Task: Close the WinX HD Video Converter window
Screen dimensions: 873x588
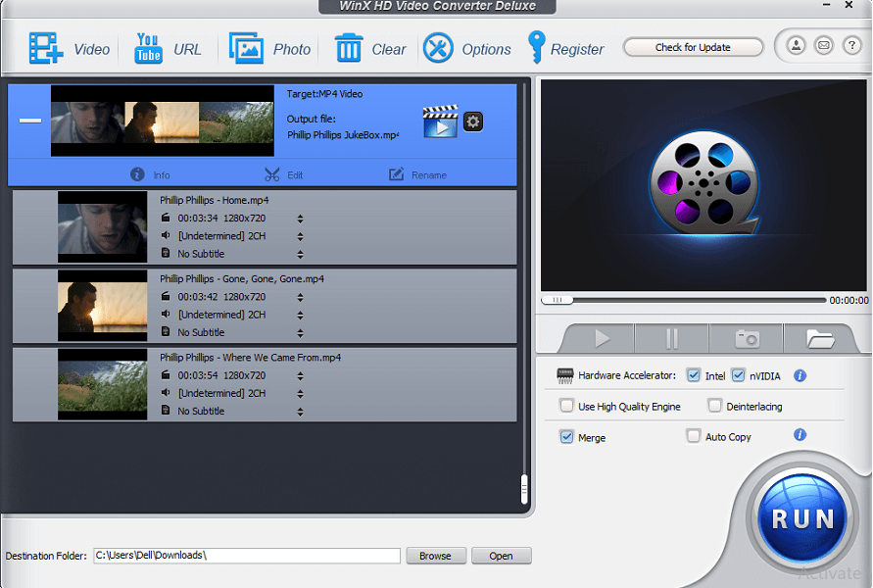Action: [849, 5]
